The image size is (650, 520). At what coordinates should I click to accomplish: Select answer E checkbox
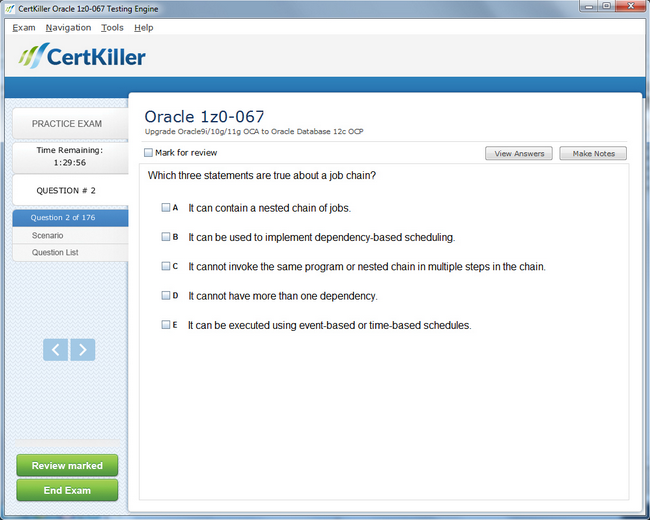(x=165, y=324)
